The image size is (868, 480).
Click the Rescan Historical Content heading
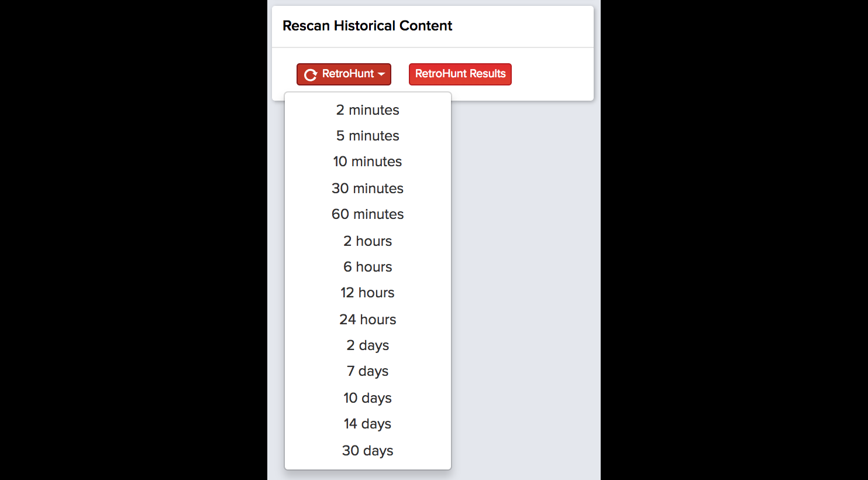367,26
